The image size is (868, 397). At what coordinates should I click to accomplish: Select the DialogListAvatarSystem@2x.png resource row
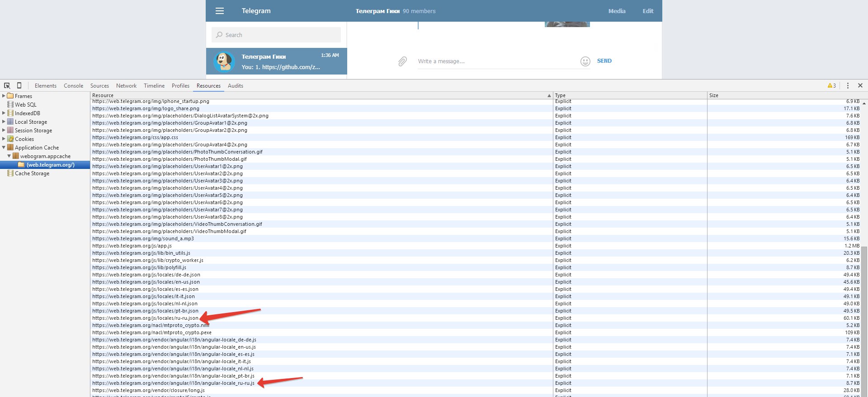[476, 116]
